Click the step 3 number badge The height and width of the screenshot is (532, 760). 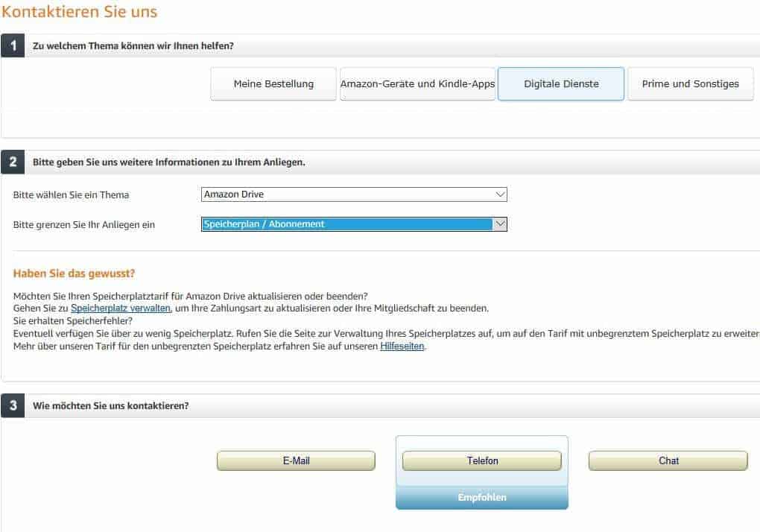13,405
